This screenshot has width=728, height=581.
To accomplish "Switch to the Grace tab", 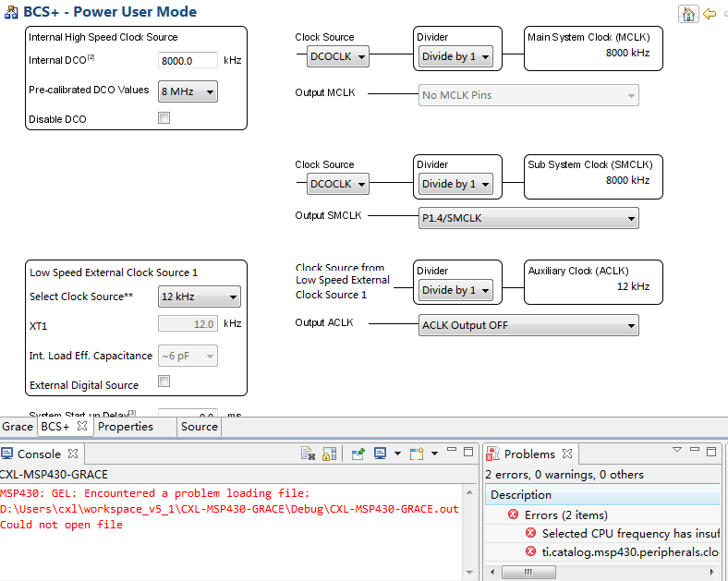I will pyautogui.click(x=18, y=427).
